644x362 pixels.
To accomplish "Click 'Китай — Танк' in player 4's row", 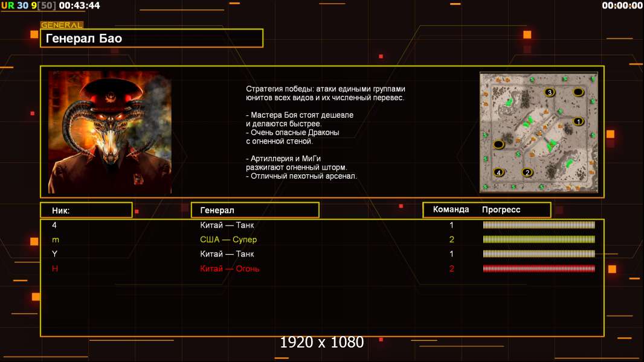I will 227,224.
